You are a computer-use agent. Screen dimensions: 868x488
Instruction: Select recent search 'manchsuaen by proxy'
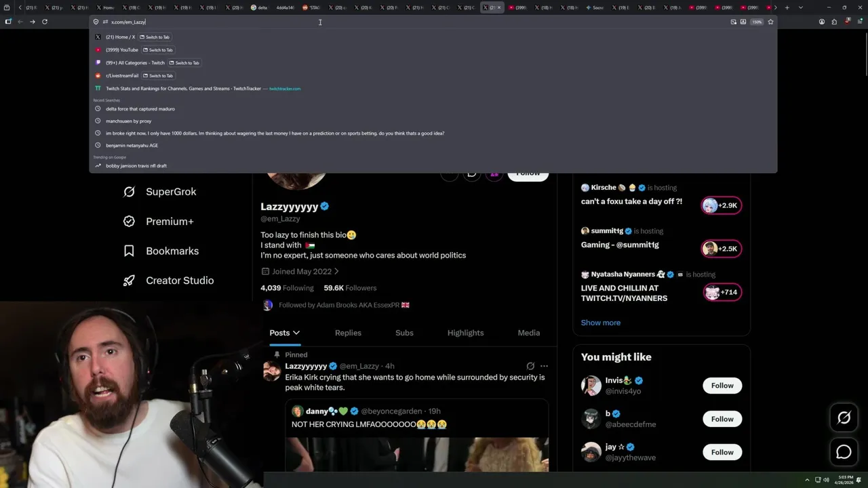click(433, 121)
